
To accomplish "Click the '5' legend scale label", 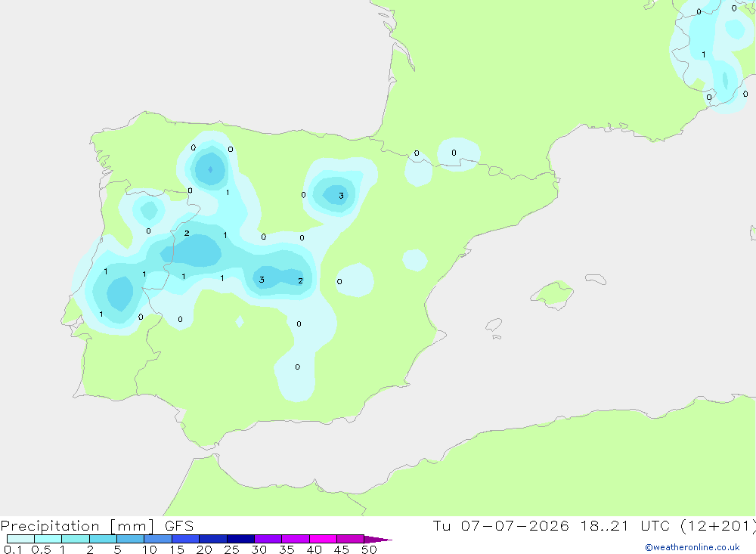I will pyautogui.click(x=117, y=549).
